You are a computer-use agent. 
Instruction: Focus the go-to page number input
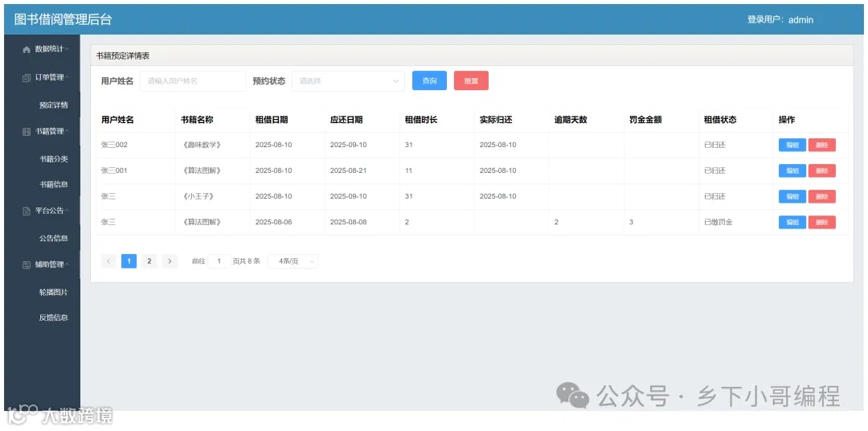point(219,261)
